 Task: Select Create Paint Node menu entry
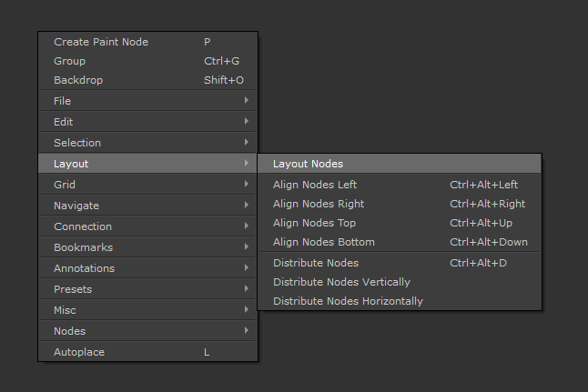101,42
